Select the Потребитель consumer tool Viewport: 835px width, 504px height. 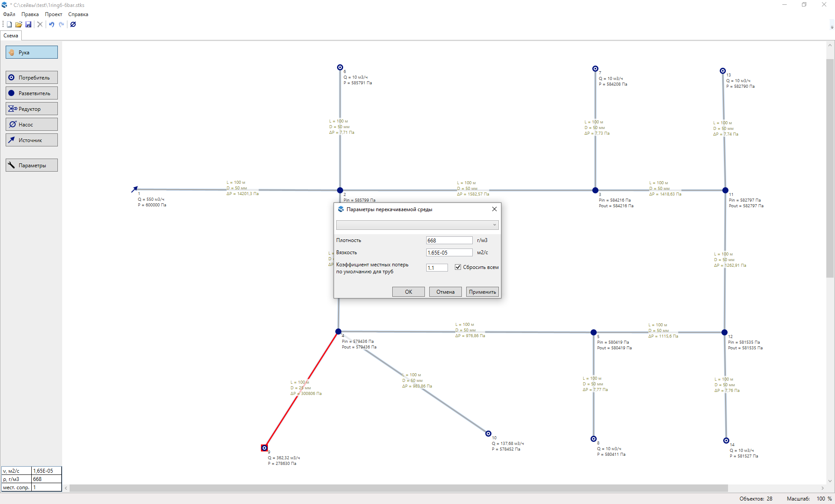click(32, 78)
